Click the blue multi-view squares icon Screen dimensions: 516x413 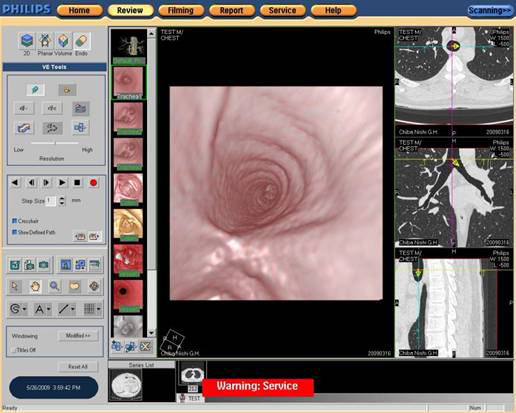(80, 265)
